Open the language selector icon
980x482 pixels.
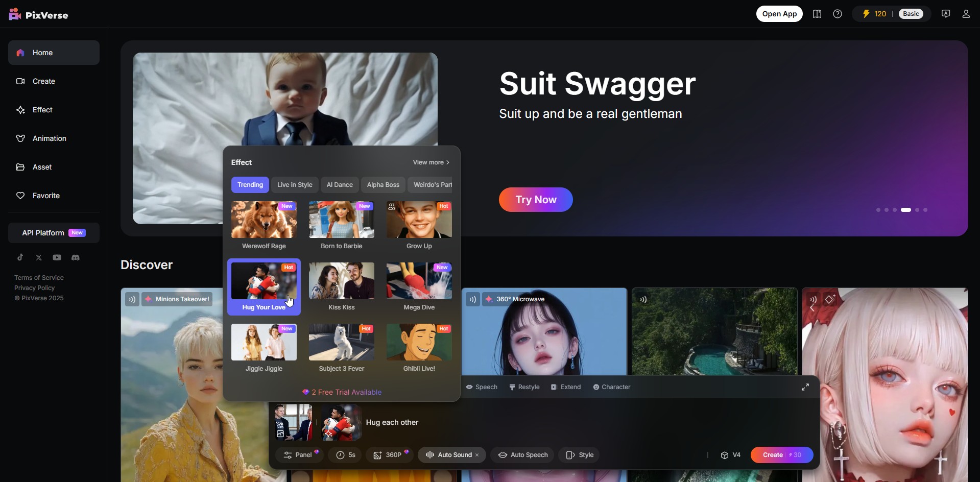click(x=946, y=14)
